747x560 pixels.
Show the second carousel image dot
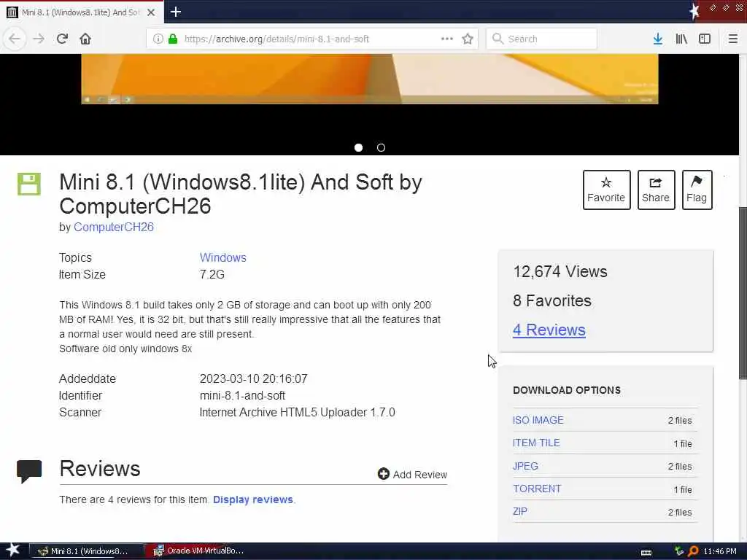click(381, 147)
